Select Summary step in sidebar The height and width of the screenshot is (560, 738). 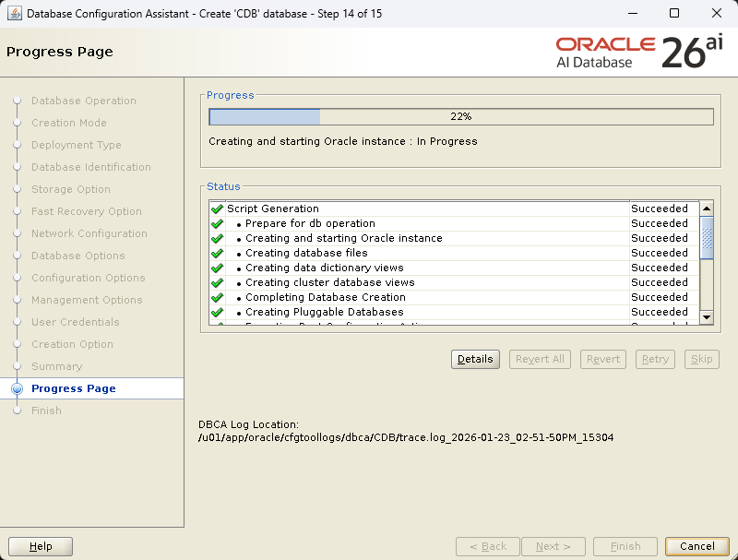coord(56,366)
